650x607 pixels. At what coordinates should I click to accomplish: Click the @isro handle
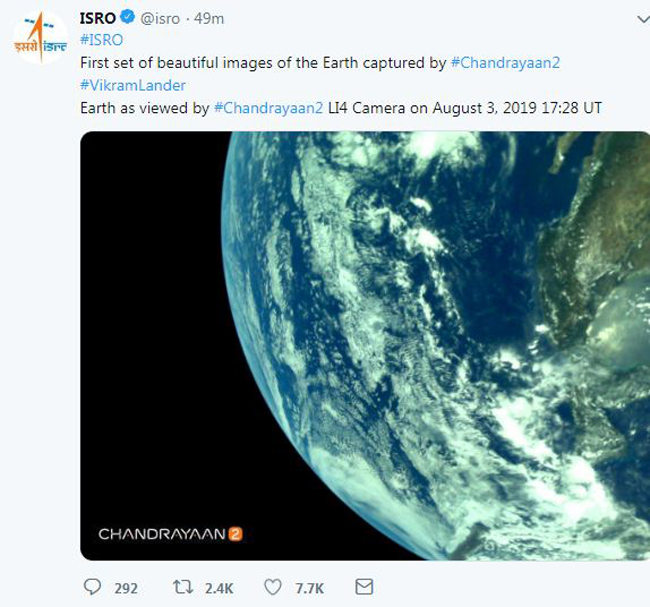(163, 19)
